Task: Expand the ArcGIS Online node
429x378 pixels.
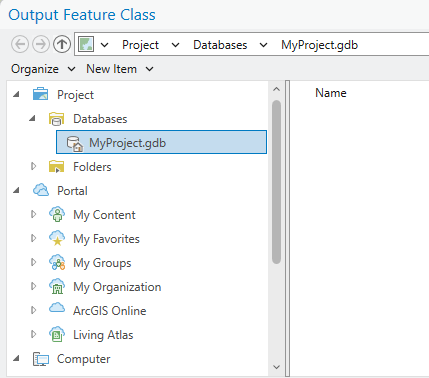Action: [x=33, y=310]
